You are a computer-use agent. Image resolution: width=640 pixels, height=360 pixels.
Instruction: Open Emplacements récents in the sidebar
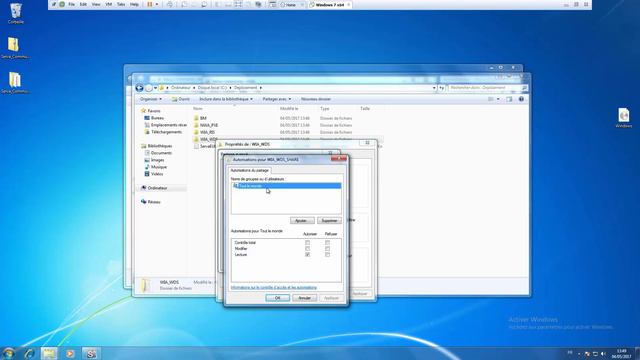coord(166,125)
